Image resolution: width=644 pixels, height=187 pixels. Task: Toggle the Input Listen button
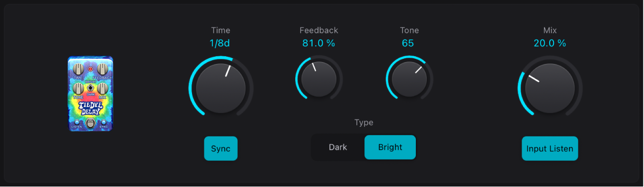(x=550, y=148)
